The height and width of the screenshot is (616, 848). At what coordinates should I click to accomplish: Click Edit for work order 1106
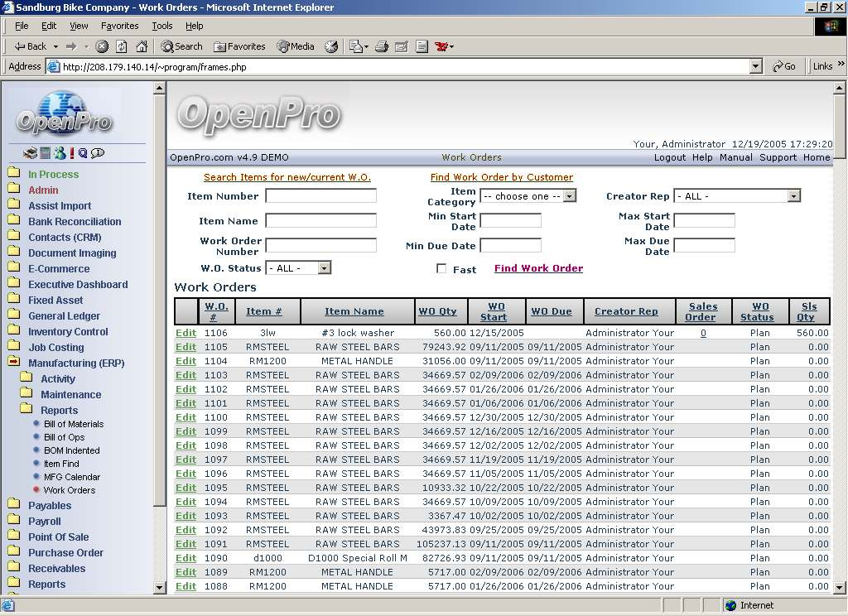point(185,333)
